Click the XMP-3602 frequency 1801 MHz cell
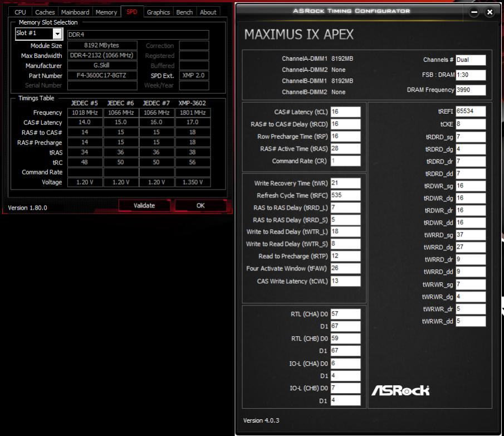The image size is (504, 436). tap(193, 113)
